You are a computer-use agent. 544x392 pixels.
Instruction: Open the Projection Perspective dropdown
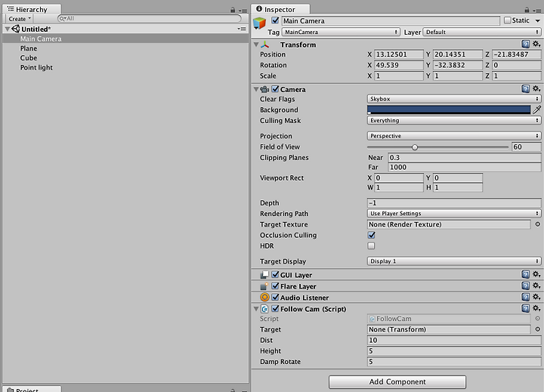(x=454, y=136)
